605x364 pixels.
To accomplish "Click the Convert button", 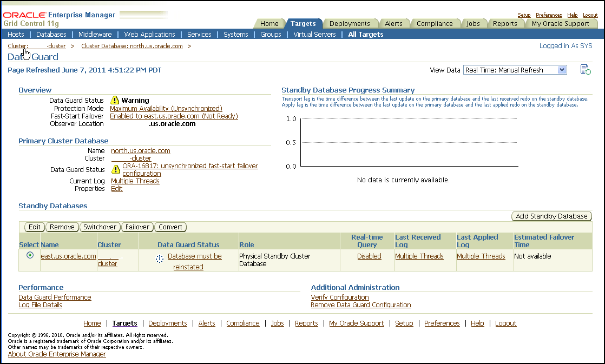I will 170,227.
